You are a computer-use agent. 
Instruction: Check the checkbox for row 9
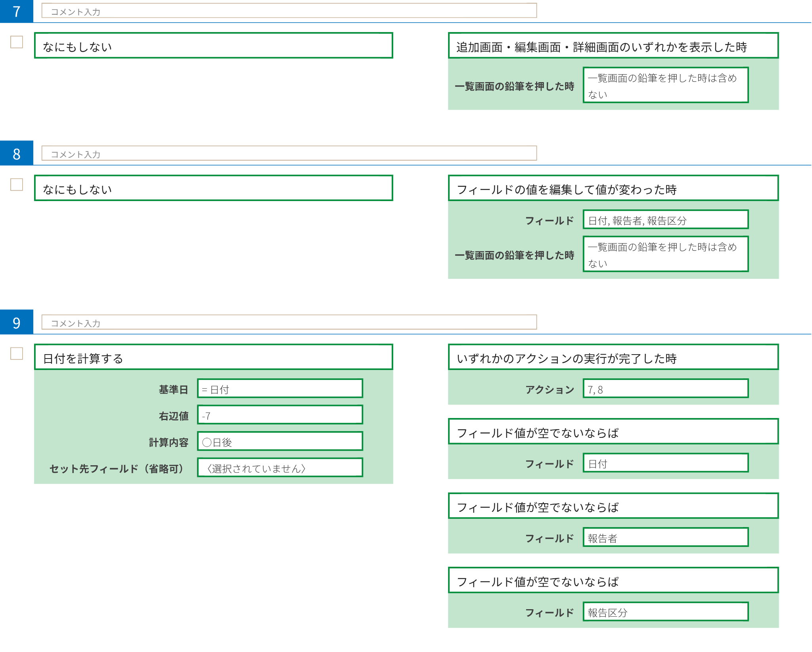(17, 354)
